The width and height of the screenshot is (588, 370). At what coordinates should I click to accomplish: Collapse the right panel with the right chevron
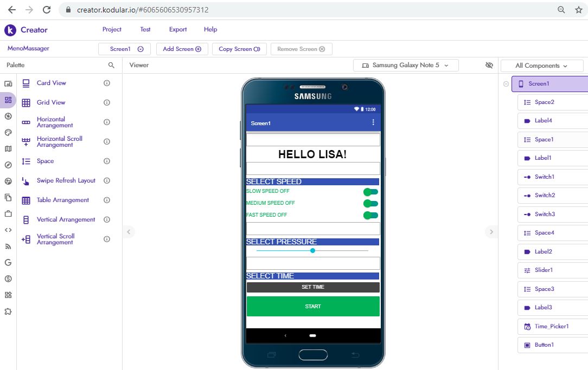click(x=491, y=232)
